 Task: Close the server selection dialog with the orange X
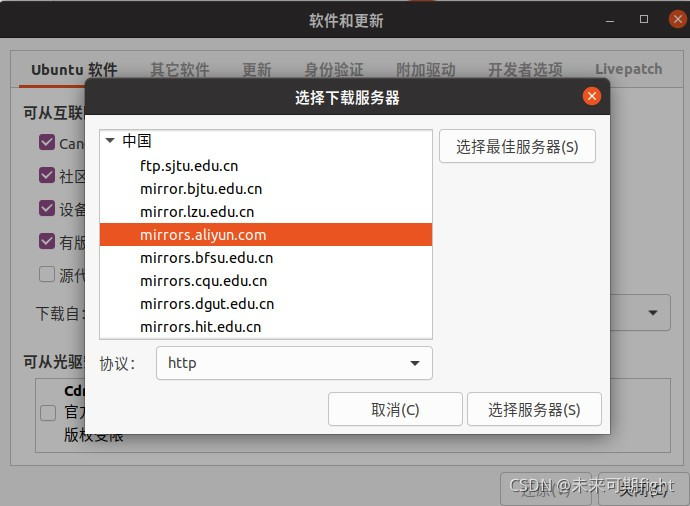tap(592, 96)
